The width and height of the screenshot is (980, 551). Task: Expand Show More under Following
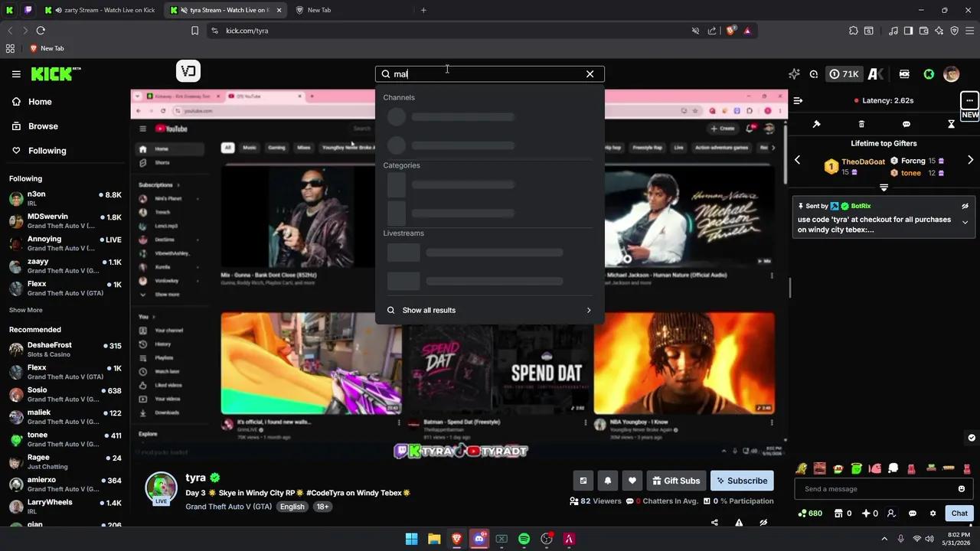[26, 310]
